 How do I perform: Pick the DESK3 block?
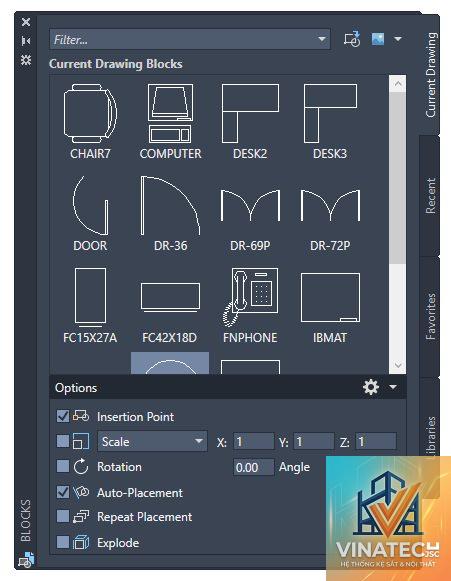(x=330, y=113)
